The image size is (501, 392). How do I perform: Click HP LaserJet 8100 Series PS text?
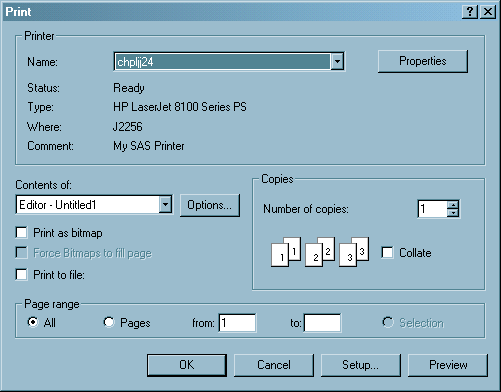(x=180, y=107)
